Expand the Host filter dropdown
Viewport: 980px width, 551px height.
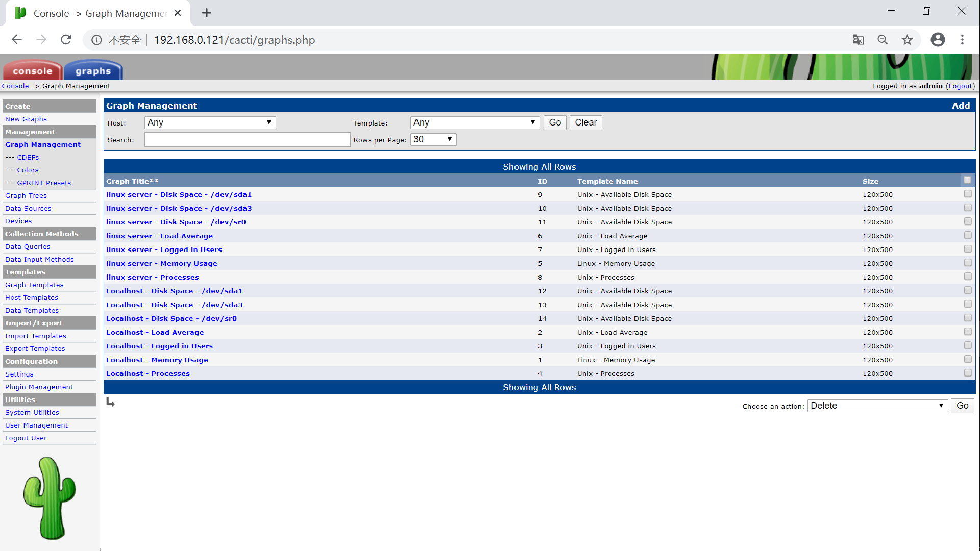[x=210, y=122]
